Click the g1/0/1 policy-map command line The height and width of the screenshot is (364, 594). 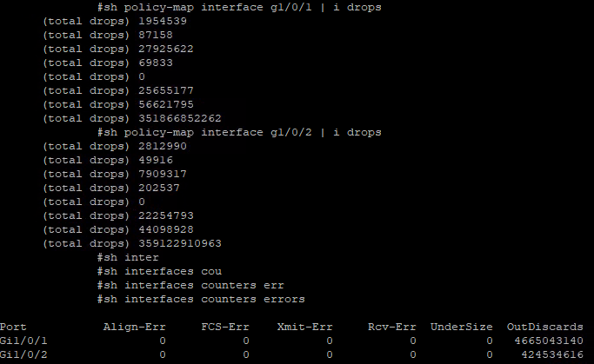(238, 7)
